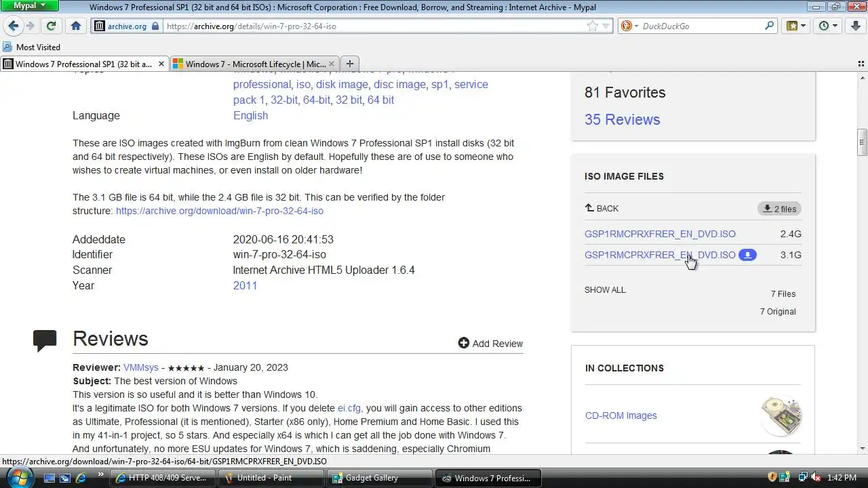Open the '64-bit' hyphenated topic link
Screen dimensions: 868x488
click(317, 100)
